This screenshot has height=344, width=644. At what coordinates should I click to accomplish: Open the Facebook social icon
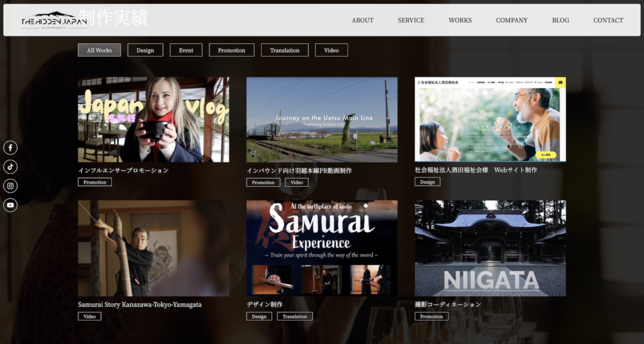pos(10,148)
